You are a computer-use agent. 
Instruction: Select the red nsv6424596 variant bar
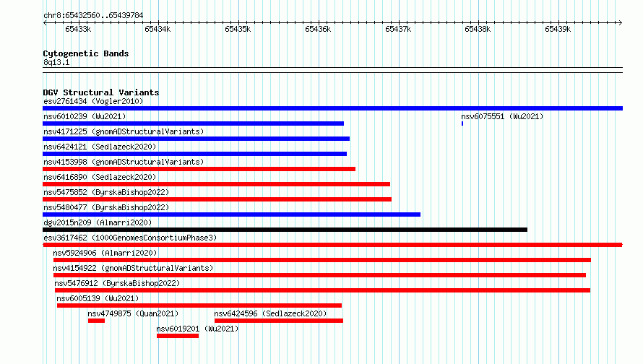[279, 321]
